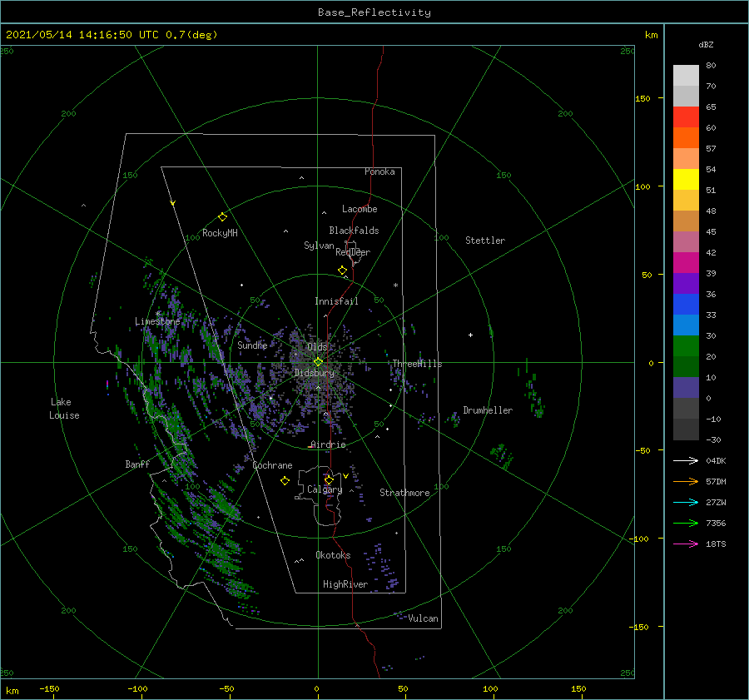The height and width of the screenshot is (700, 749).
Task: Click the Stettler city label
Action: pos(485,241)
